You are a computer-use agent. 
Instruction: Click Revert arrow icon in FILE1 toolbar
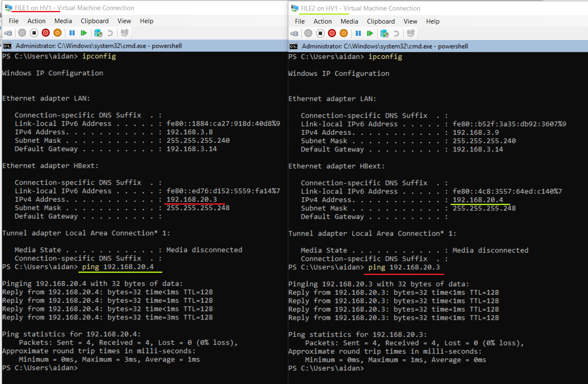pos(110,33)
